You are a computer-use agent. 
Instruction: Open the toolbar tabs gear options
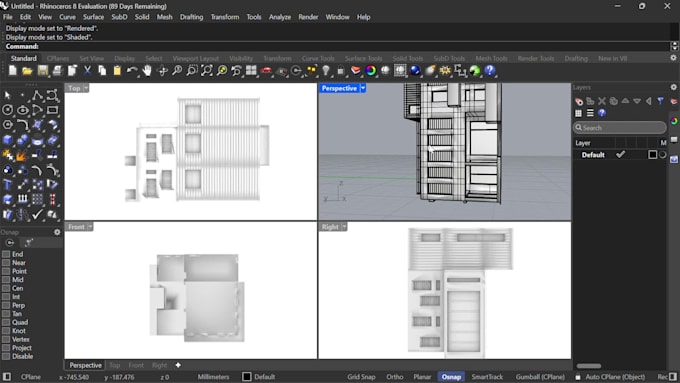pyautogui.click(x=673, y=58)
